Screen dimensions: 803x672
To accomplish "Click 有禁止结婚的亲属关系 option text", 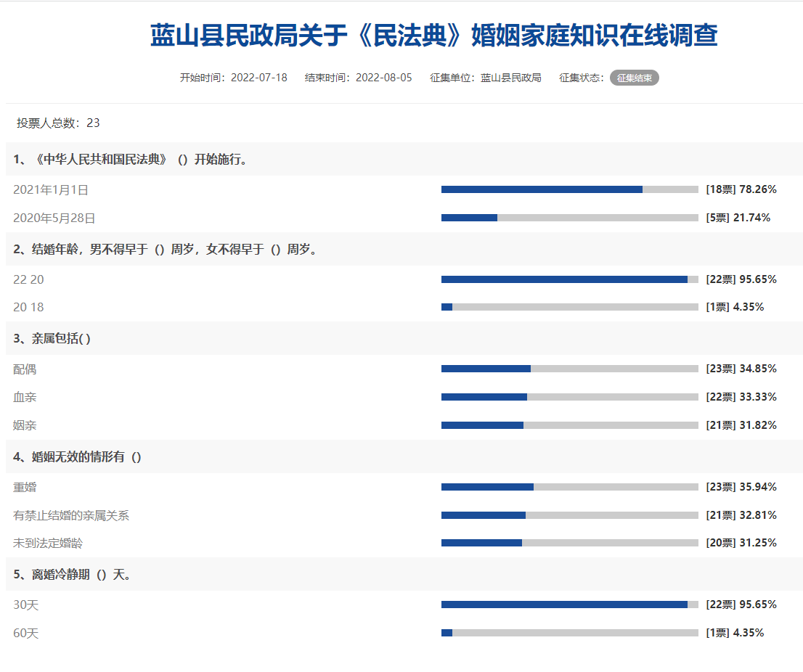I will point(71,515).
